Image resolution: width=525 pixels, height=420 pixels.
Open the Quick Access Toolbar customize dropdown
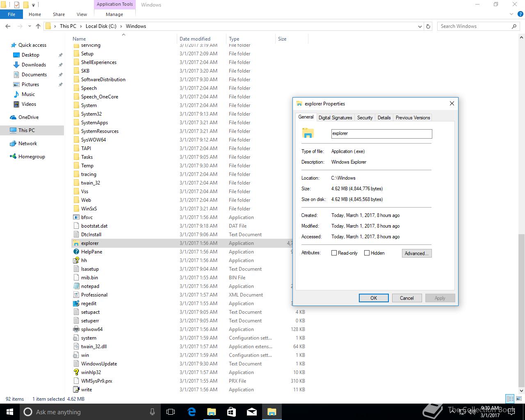34,5
